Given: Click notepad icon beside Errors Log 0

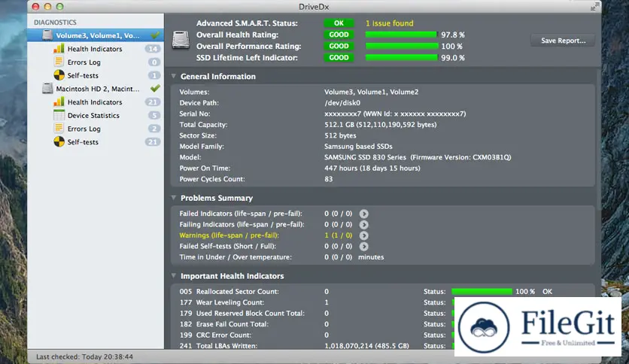Looking at the screenshot, I should click(x=59, y=62).
